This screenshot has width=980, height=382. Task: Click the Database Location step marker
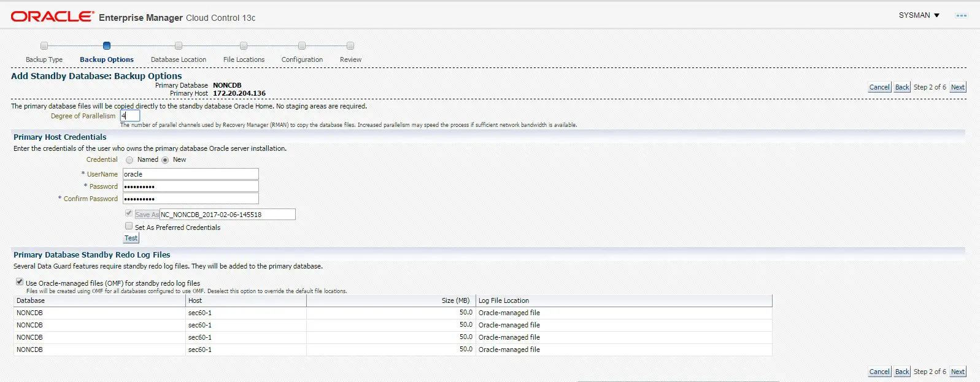click(179, 45)
